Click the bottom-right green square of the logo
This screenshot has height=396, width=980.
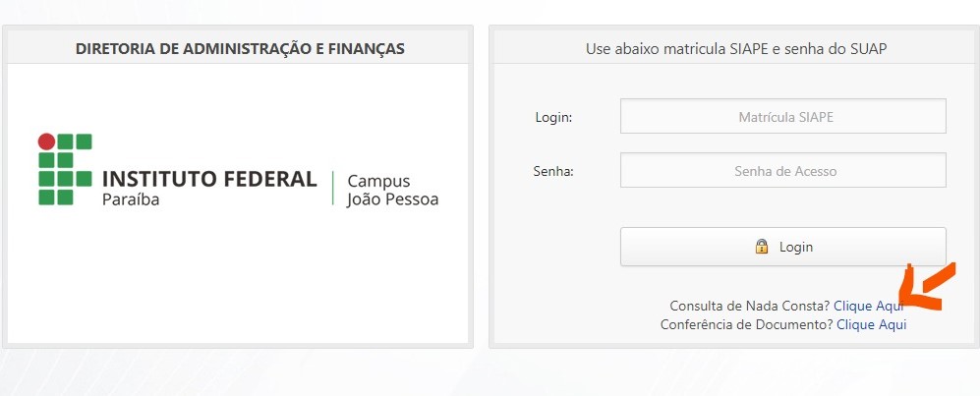point(65,198)
